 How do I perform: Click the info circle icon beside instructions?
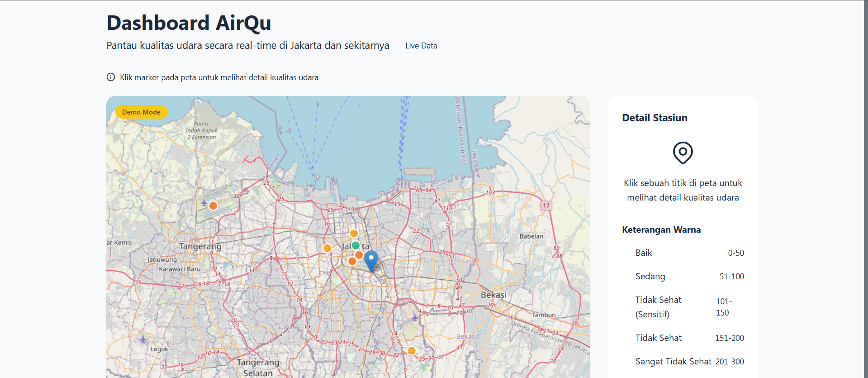[111, 77]
